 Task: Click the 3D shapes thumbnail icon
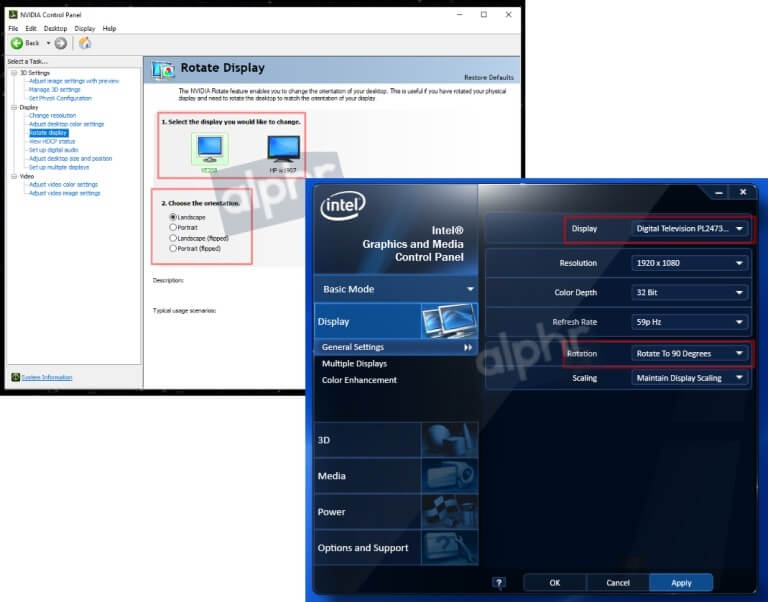point(449,440)
